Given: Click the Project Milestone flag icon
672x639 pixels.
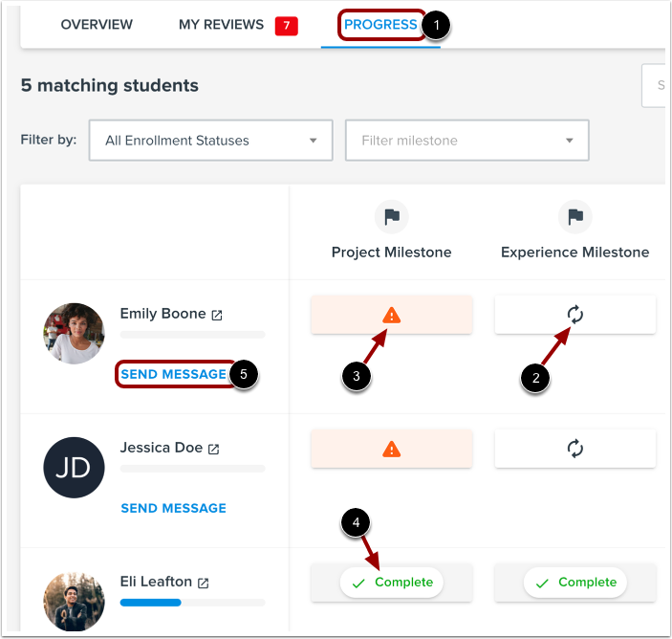Looking at the screenshot, I should click(x=392, y=216).
